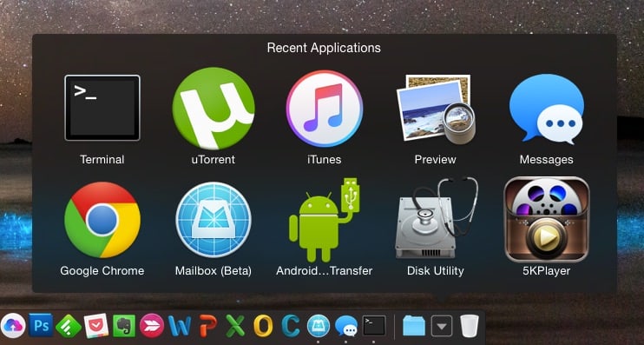Launch Google Chrome from Recent Applications

102,220
